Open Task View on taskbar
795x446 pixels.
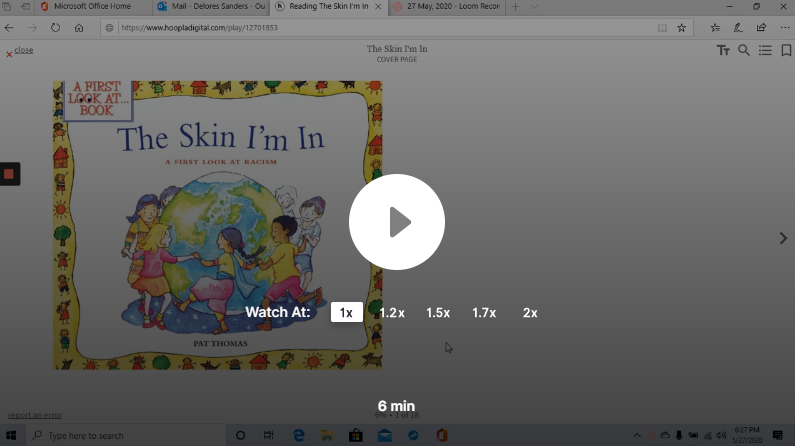point(269,435)
